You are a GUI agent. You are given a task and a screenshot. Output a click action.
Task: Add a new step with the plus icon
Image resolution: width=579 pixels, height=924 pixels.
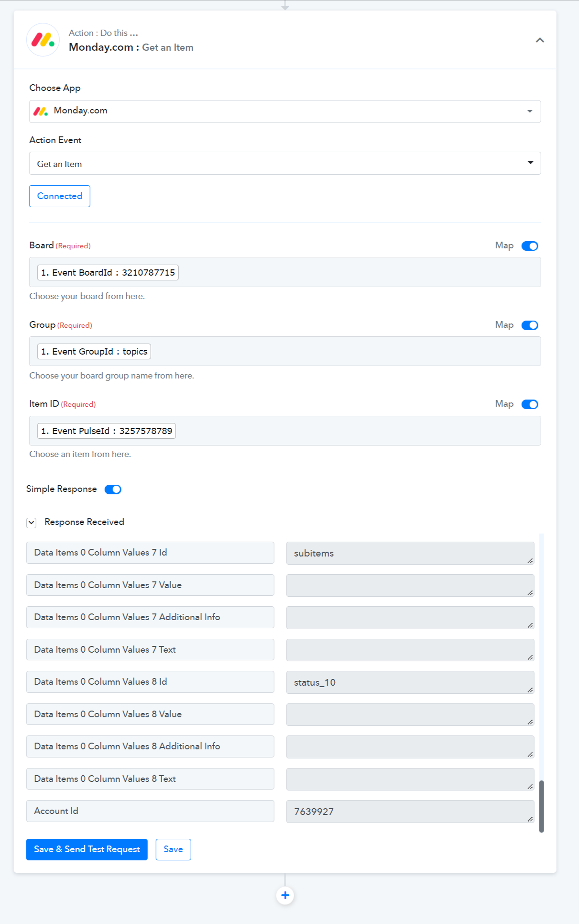pos(285,895)
